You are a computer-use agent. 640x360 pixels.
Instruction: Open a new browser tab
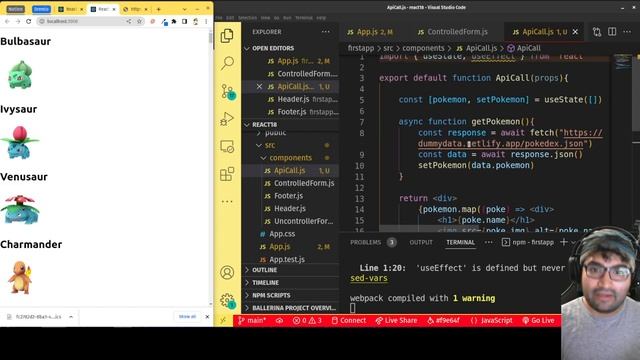click(x=158, y=9)
